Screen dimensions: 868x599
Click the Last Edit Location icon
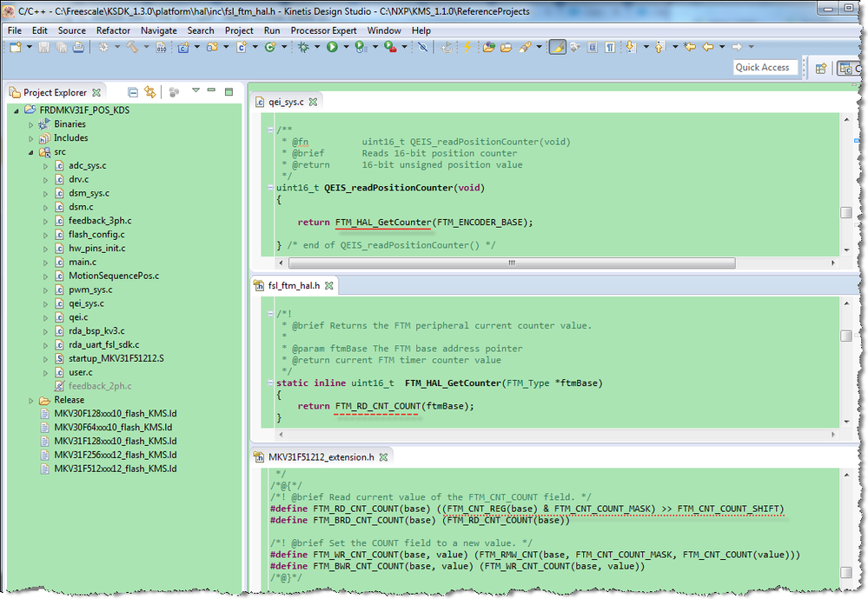click(x=690, y=47)
